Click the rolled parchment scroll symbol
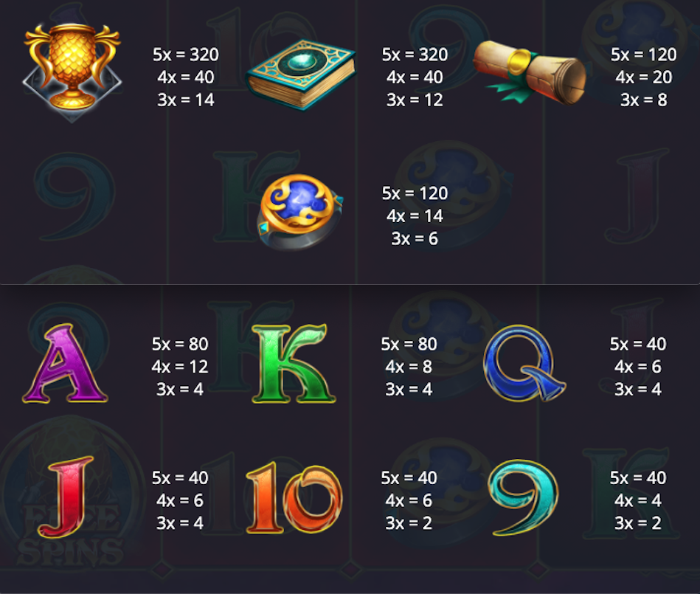Image resolution: width=700 pixels, height=594 pixels. click(x=530, y=72)
